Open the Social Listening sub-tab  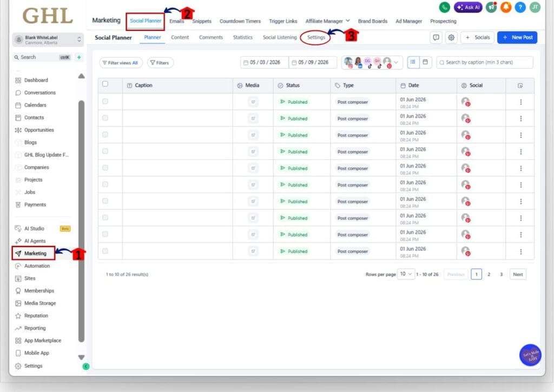click(280, 37)
